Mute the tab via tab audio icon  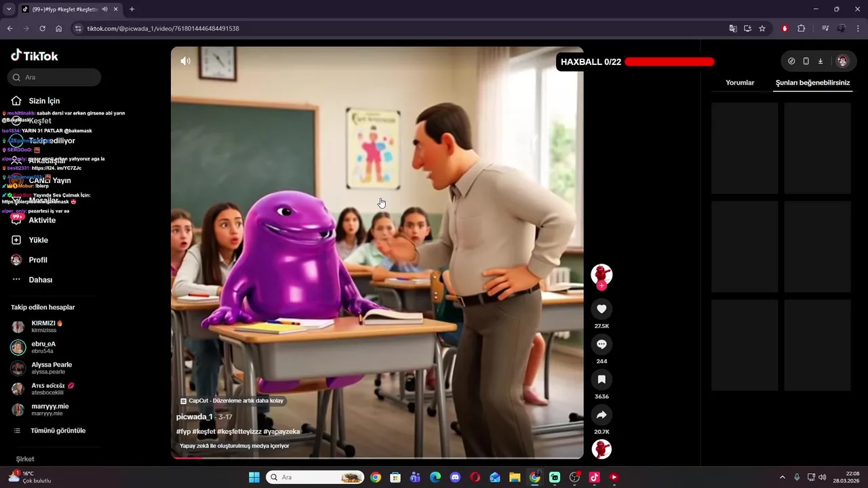104,9
